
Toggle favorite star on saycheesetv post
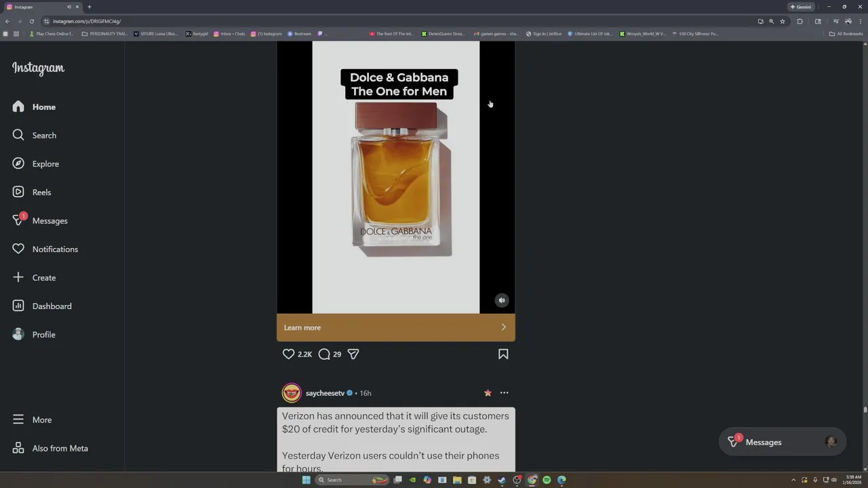[x=488, y=393]
